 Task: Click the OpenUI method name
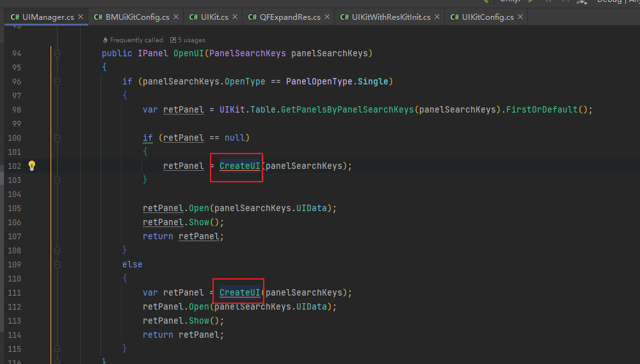189,54
